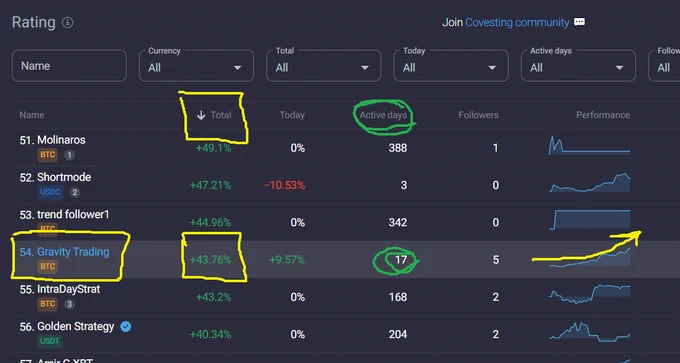Select the Performance column header
680x363 pixels.
click(x=603, y=115)
